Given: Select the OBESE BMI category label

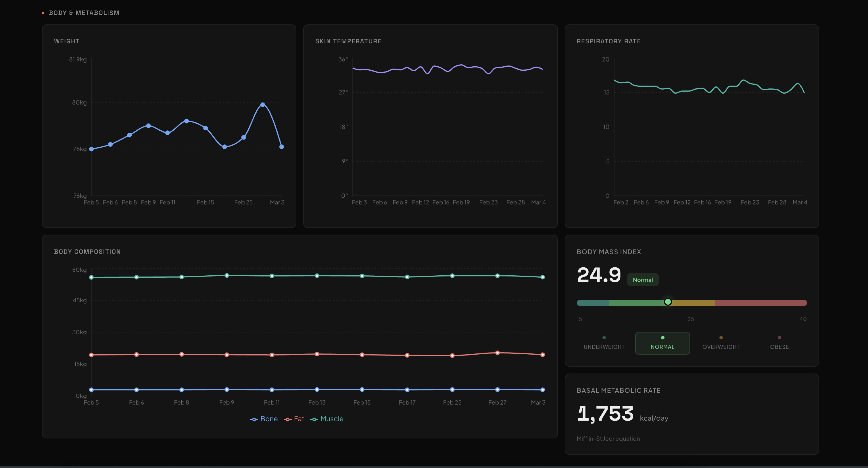Looking at the screenshot, I should coord(779,347).
